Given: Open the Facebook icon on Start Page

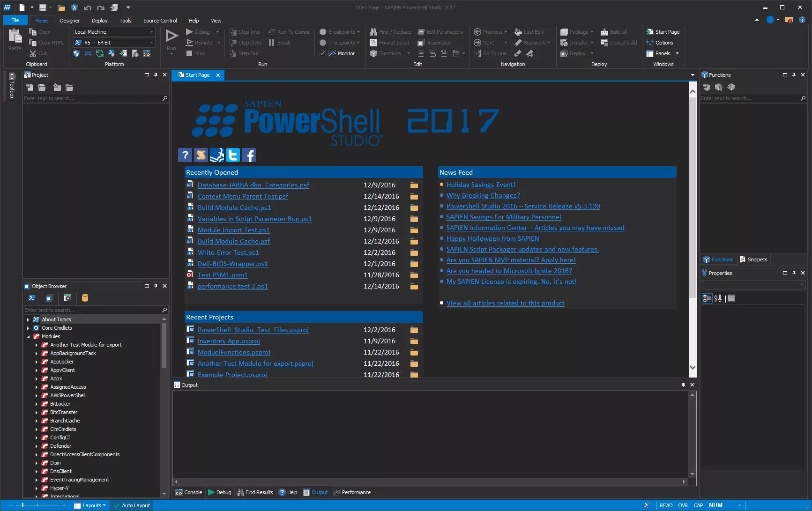Looking at the screenshot, I should pos(249,155).
